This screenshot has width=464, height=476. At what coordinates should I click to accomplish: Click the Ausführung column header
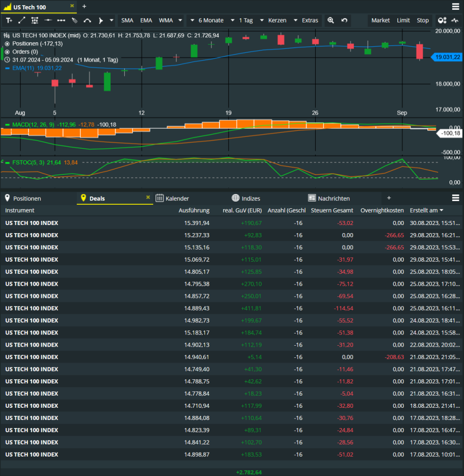point(194,210)
